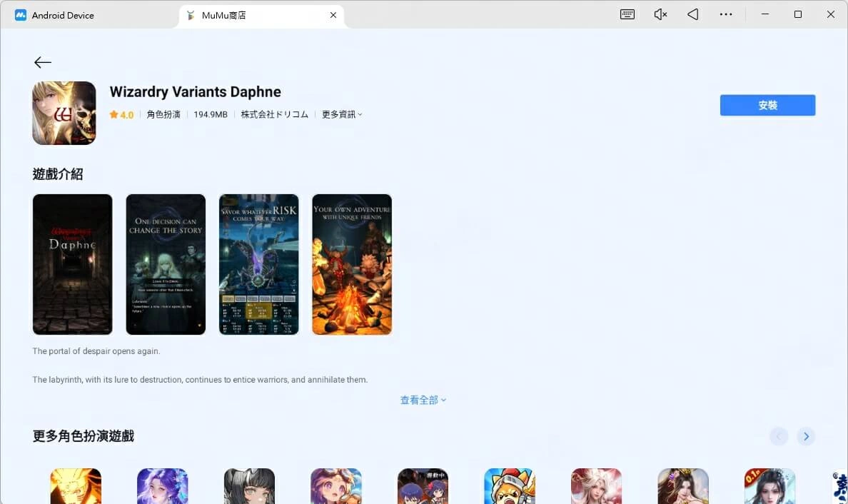Image resolution: width=848 pixels, height=504 pixels.
Task: Open the palace lady with headdress game icon
Action: coord(683,486)
